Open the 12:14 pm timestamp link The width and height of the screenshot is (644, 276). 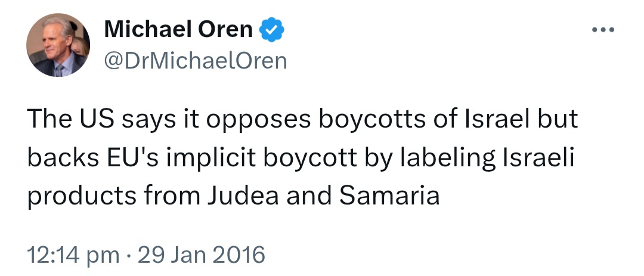[73, 255]
